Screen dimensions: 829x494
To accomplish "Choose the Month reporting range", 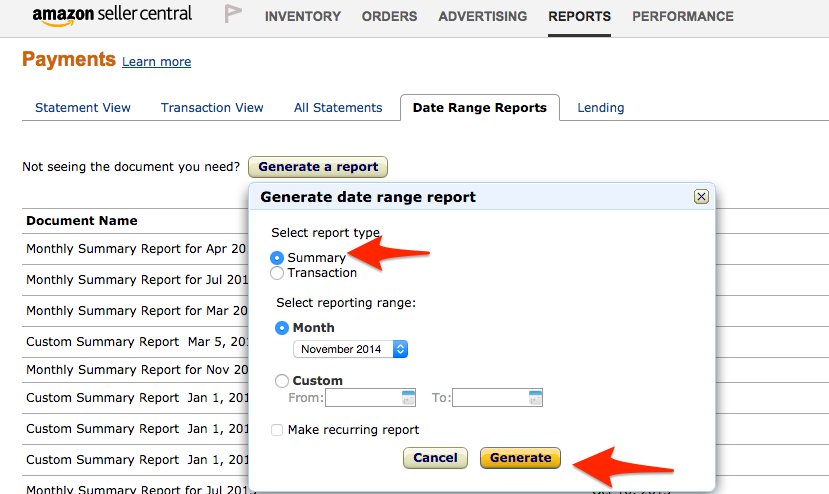I will click(282, 328).
